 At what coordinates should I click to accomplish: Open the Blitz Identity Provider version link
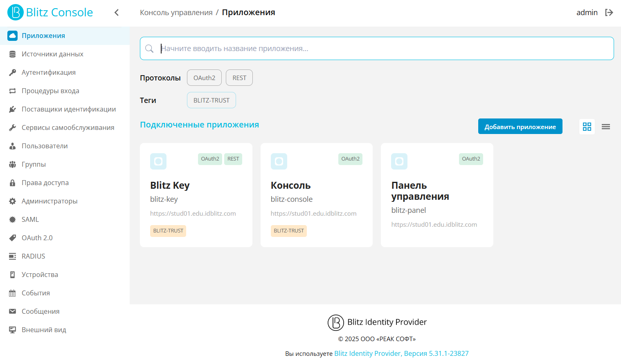[x=401, y=353]
